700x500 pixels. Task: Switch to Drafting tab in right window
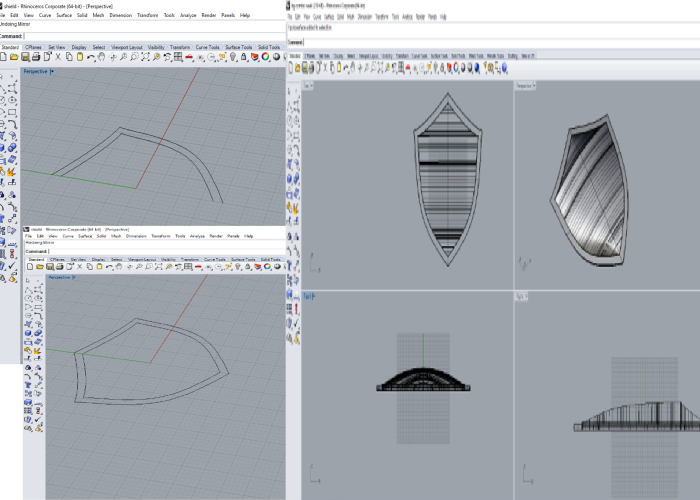[512, 56]
